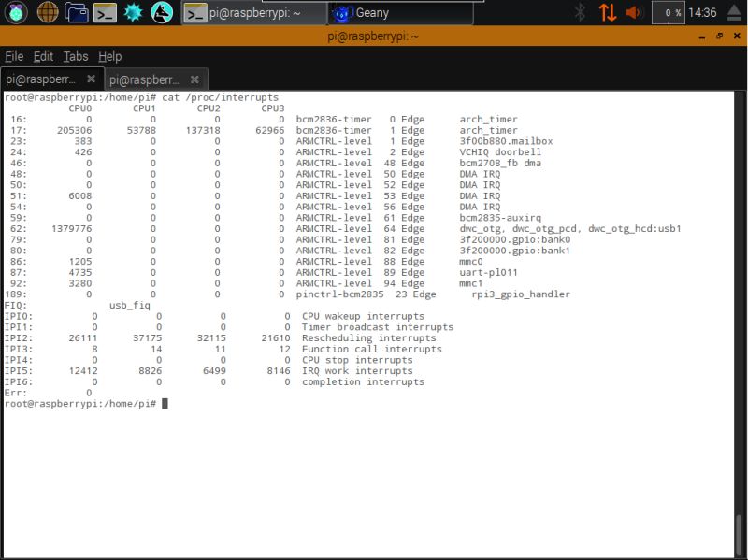Open the Tabs menu
The width and height of the screenshot is (748, 560).
point(75,56)
